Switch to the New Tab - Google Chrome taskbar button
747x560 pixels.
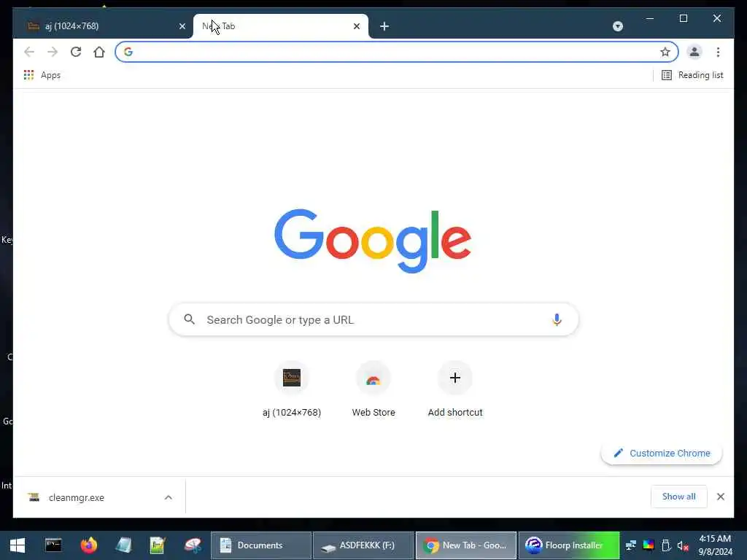tap(466, 545)
